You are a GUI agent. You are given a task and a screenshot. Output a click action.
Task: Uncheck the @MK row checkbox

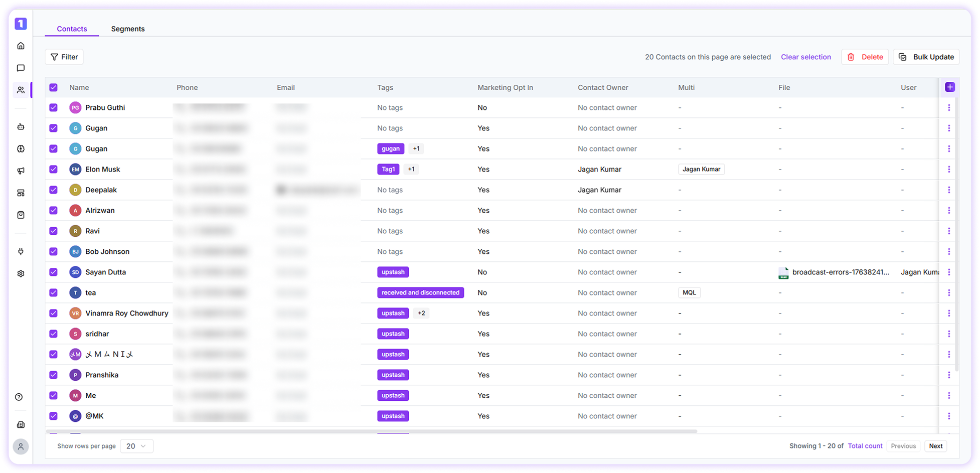pos(53,416)
